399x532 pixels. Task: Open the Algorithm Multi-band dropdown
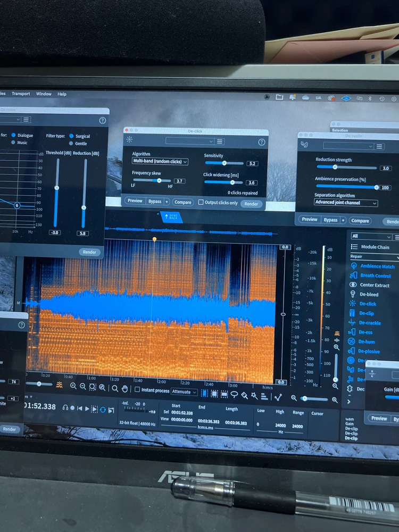pos(160,161)
